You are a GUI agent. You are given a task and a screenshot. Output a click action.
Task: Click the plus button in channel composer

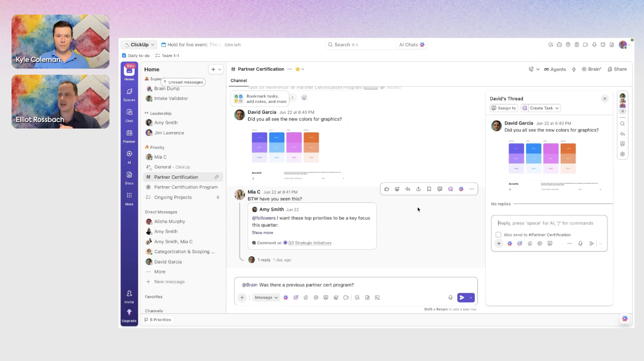(x=242, y=297)
